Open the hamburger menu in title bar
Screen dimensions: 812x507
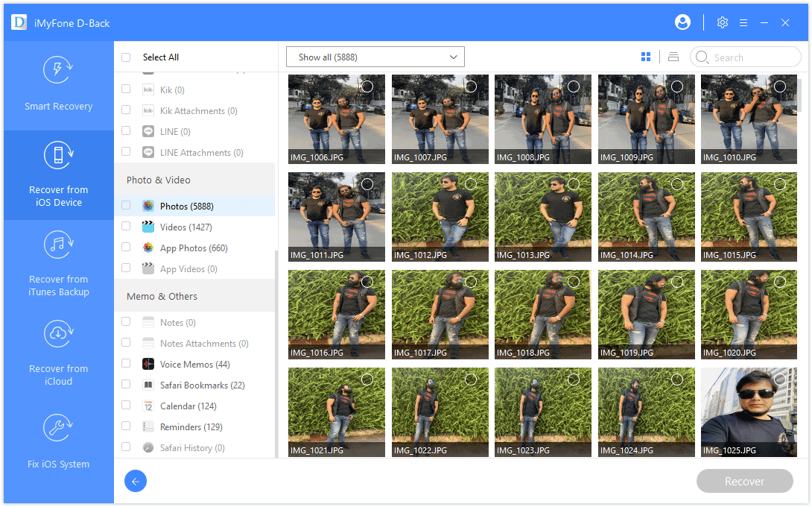(x=743, y=23)
